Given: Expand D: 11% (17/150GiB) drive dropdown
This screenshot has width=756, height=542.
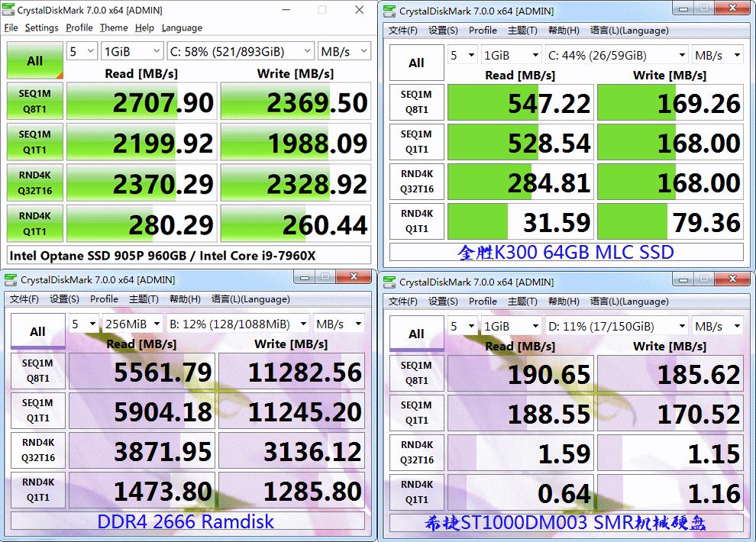Looking at the screenshot, I should [617, 326].
